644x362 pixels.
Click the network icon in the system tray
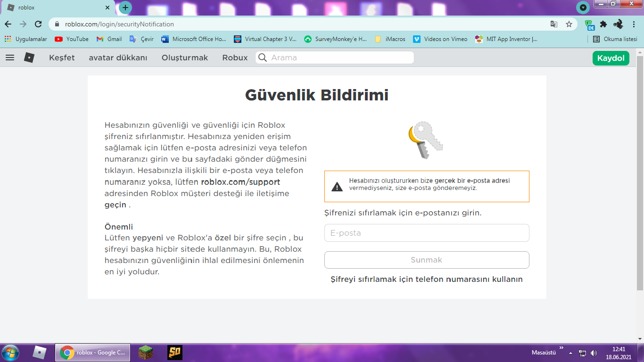pyautogui.click(x=583, y=353)
